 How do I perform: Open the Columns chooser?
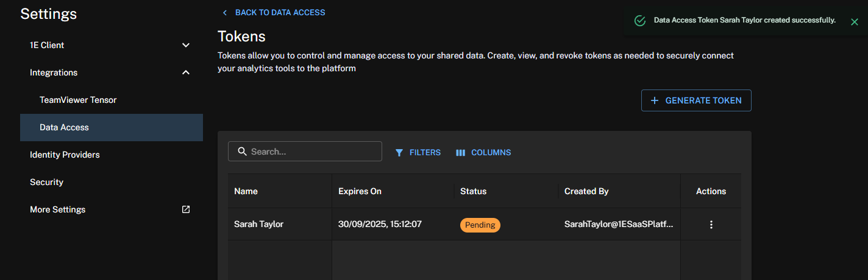[x=483, y=153]
